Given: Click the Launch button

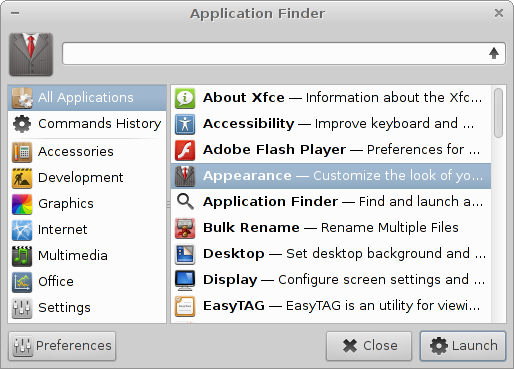Looking at the screenshot, I should 463,346.
